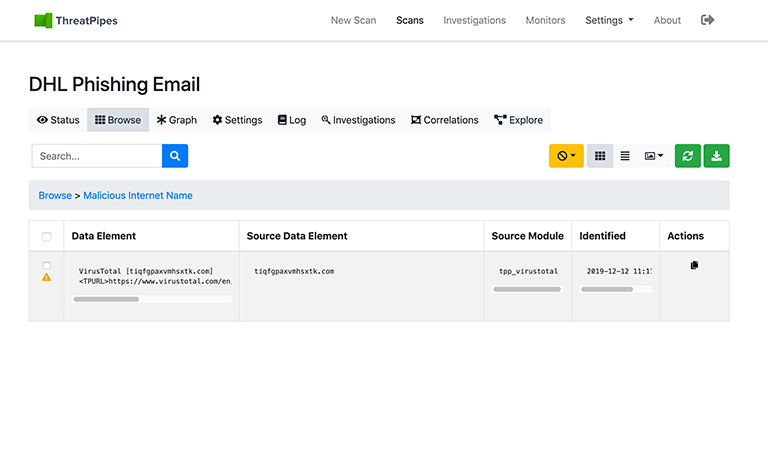This screenshot has height=467, width=768.
Task: Switch to the grid view icon
Action: click(600, 156)
